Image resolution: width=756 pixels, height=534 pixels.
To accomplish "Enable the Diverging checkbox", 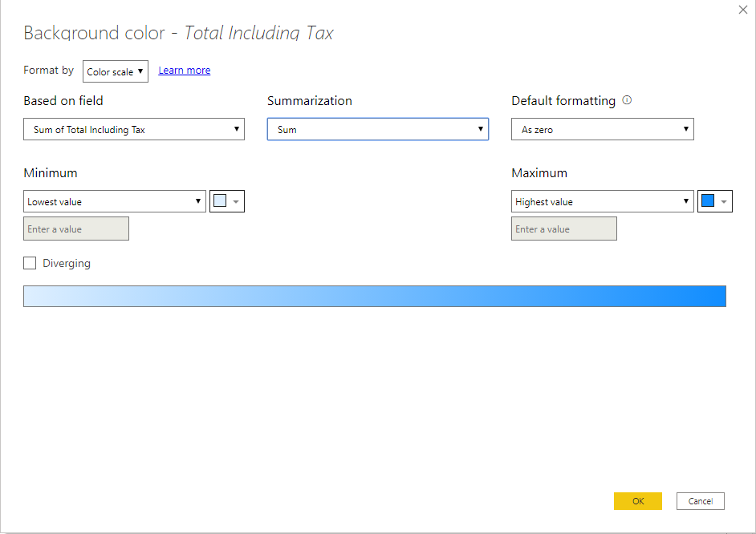I will [30, 263].
